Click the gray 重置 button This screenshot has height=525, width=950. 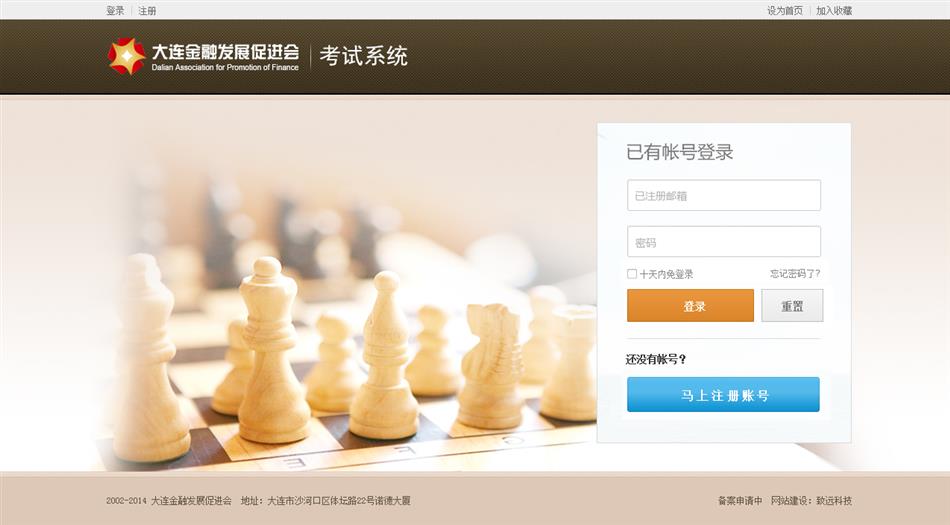click(x=792, y=305)
